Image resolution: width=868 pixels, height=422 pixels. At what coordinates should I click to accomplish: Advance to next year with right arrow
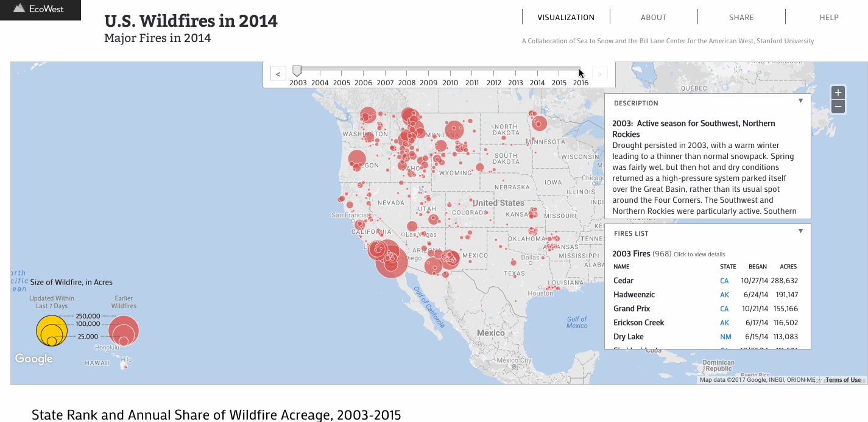pyautogui.click(x=599, y=74)
